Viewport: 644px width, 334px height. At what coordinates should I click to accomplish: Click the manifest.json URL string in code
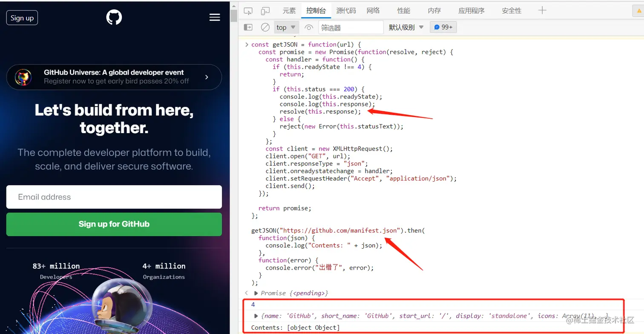pyautogui.click(x=339, y=230)
